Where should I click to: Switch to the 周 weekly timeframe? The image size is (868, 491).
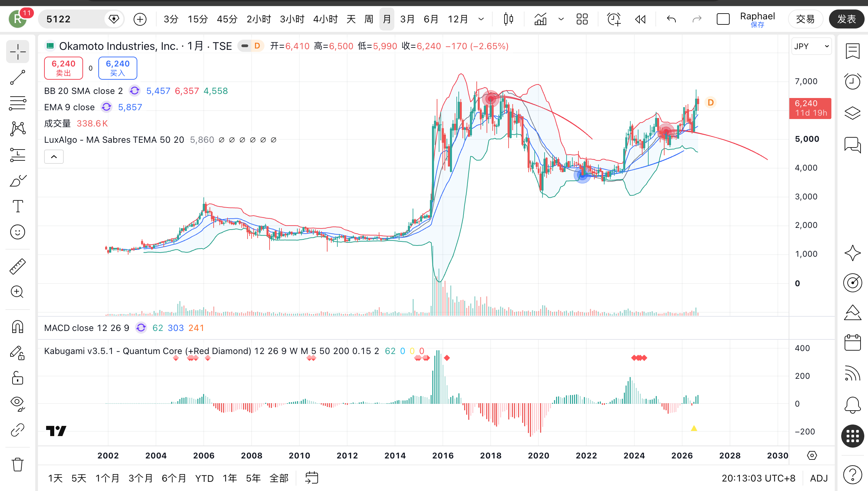(x=369, y=19)
